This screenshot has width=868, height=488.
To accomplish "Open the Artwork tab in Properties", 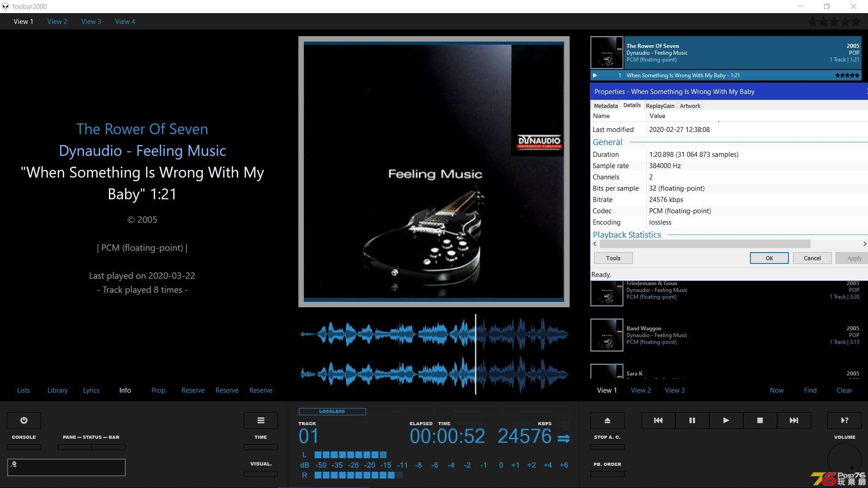I will tap(690, 106).
